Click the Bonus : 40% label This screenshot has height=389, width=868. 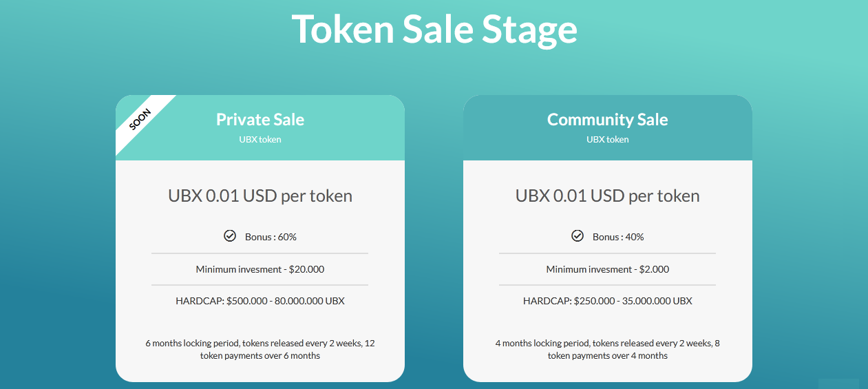click(x=618, y=237)
